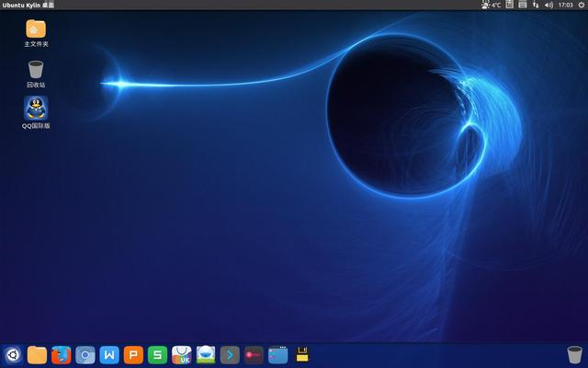Launch the mail client from the dock
The height and width of the screenshot is (368, 588).
pyautogui.click(x=206, y=354)
